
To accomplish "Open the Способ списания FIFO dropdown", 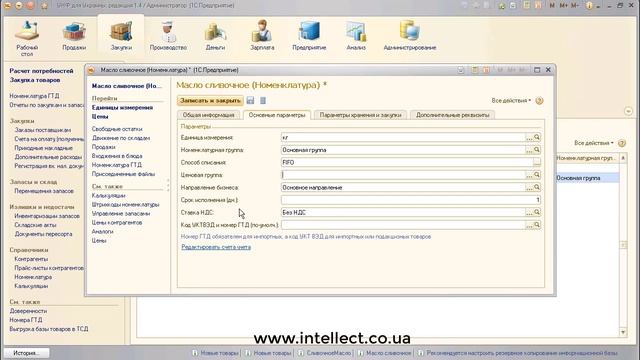I will click(x=537, y=162).
